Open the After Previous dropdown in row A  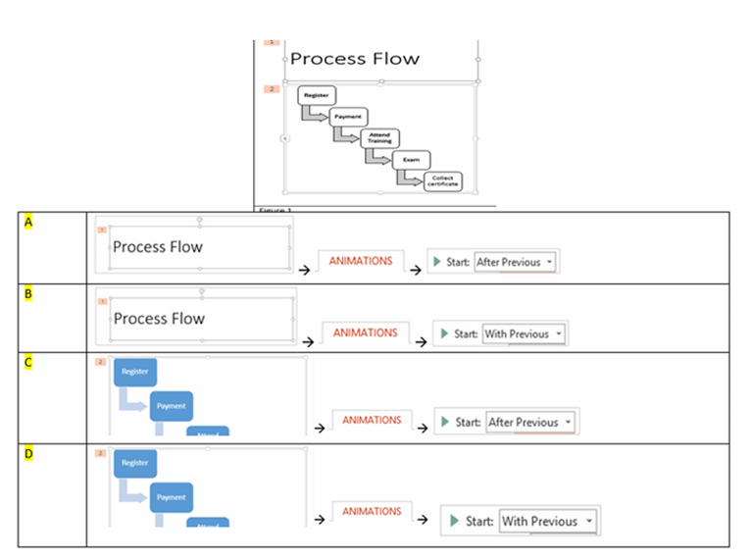click(x=548, y=263)
